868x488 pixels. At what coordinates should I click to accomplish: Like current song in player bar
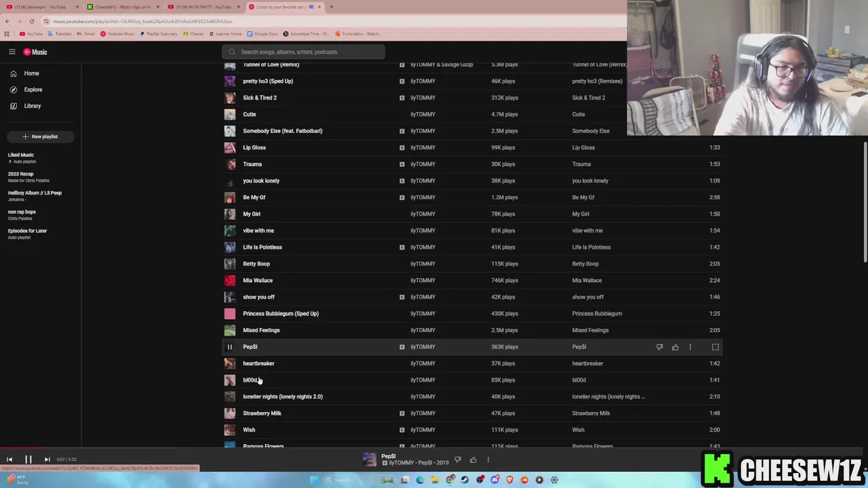473,460
